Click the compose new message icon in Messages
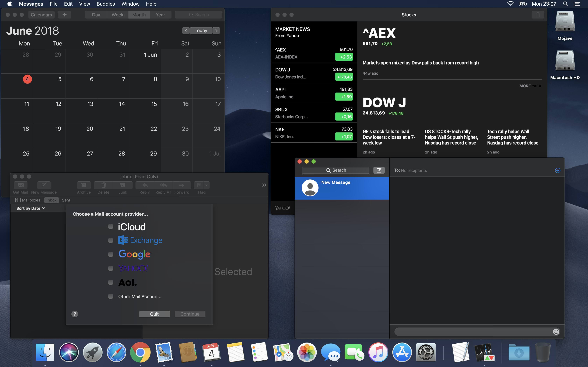Image resolution: width=588 pixels, height=367 pixels. click(379, 170)
